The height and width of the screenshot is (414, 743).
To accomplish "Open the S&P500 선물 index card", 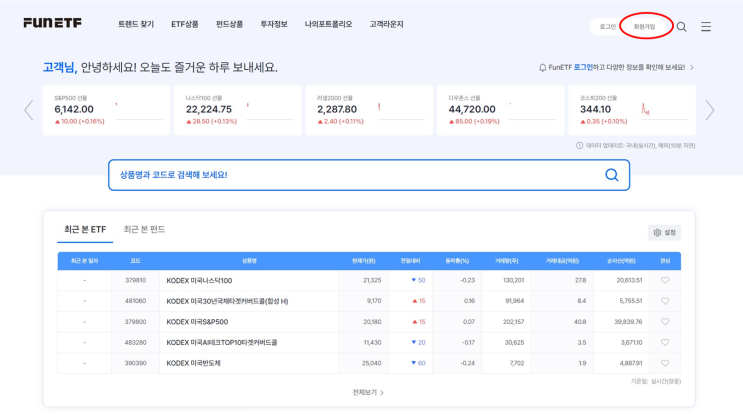I will tap(108, 110).
